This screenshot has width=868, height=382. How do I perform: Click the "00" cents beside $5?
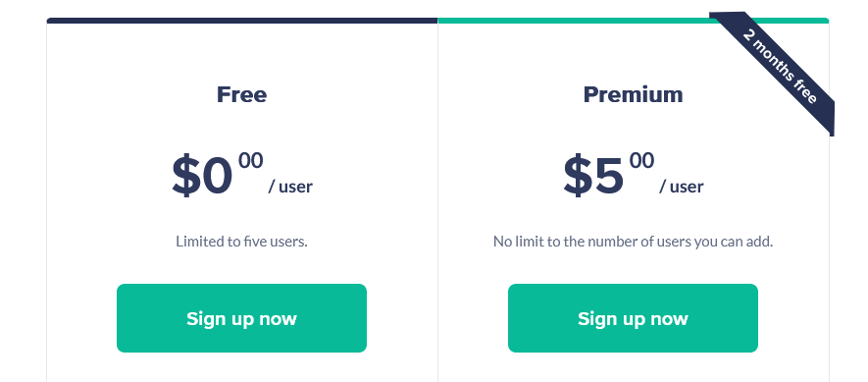coord(641,161)
